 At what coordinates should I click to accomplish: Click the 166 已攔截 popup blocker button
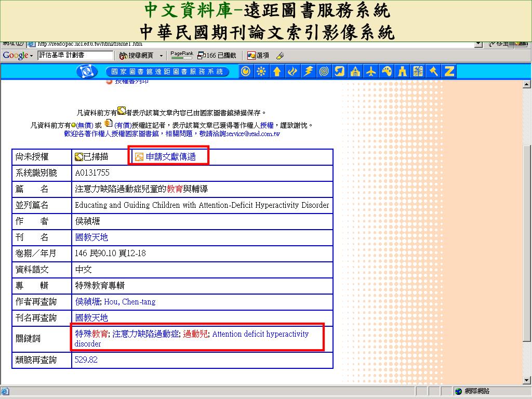click(217, 55)
